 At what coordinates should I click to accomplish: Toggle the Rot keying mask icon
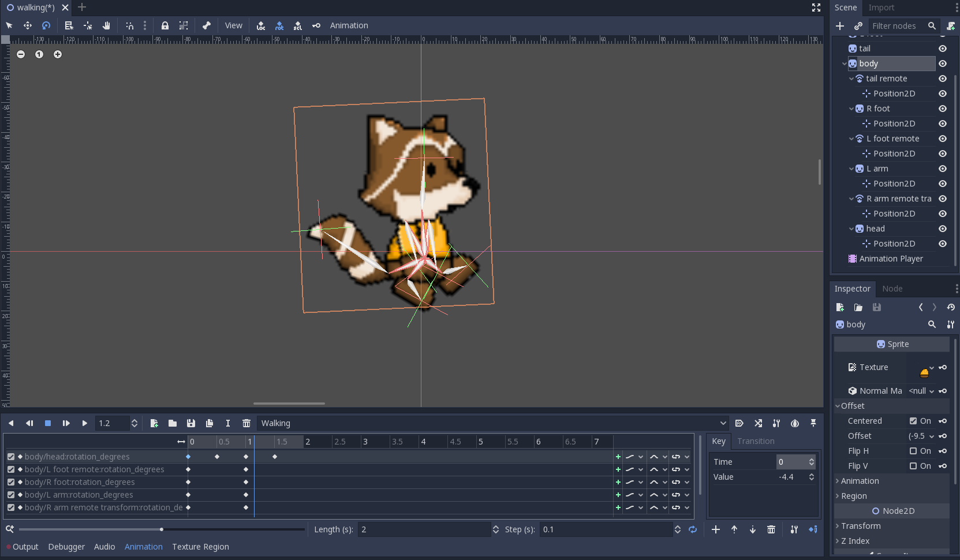(x=279, y=25)
